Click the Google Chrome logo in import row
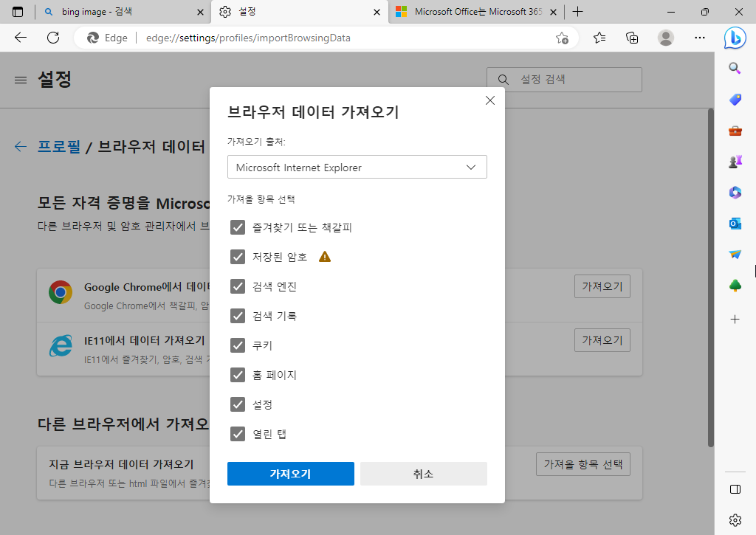756x535 pixels. (x=61, y=292)
